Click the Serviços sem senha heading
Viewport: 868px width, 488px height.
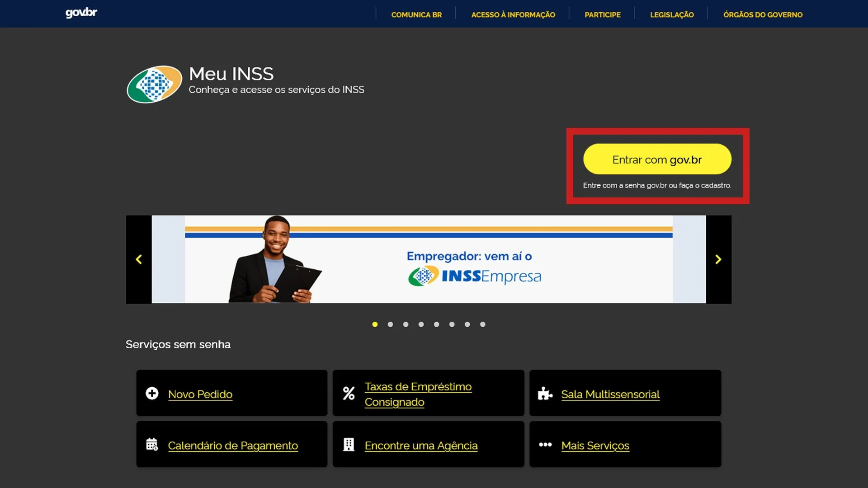pos(178,344)
